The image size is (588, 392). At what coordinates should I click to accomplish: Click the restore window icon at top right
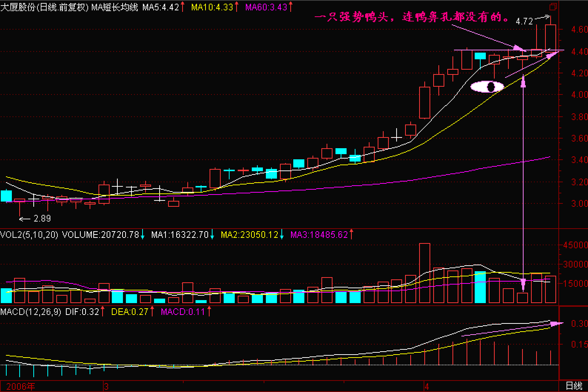point(553,7)
